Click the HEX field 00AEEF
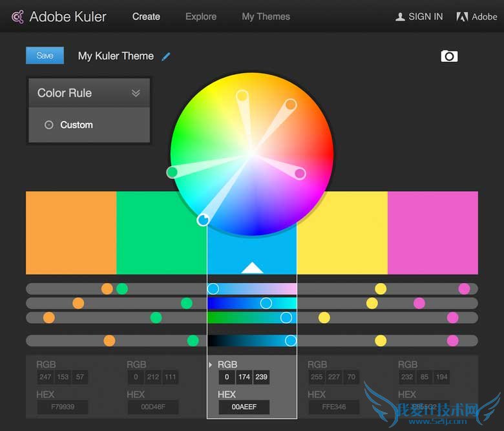Viewport: 504px width, 431px height. (244, 407)
